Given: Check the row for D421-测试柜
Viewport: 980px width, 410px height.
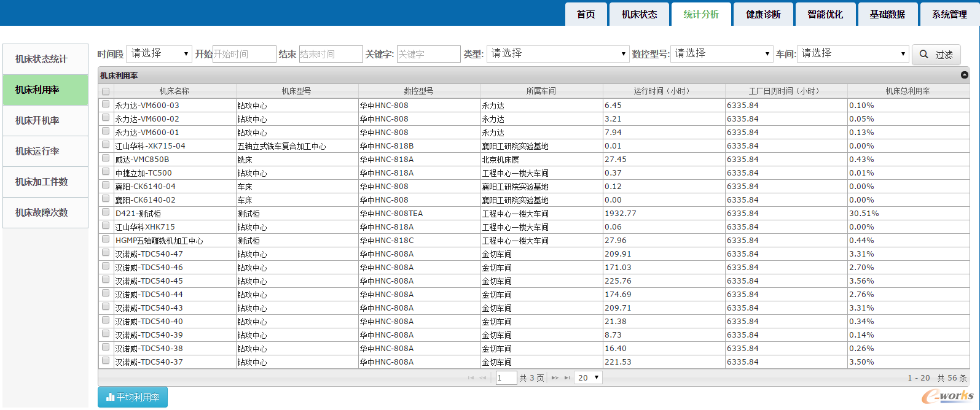Looking at the screenshot, I should [106, 212].
